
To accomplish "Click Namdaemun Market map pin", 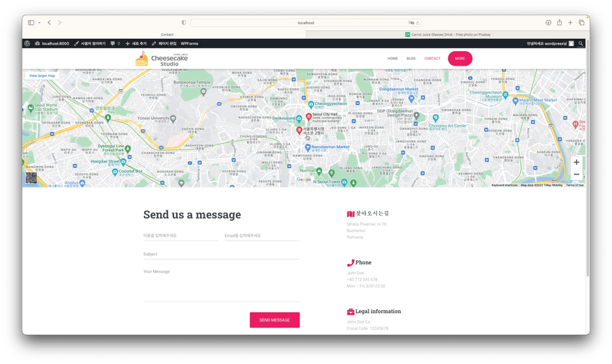I will (x=307, y=147).
